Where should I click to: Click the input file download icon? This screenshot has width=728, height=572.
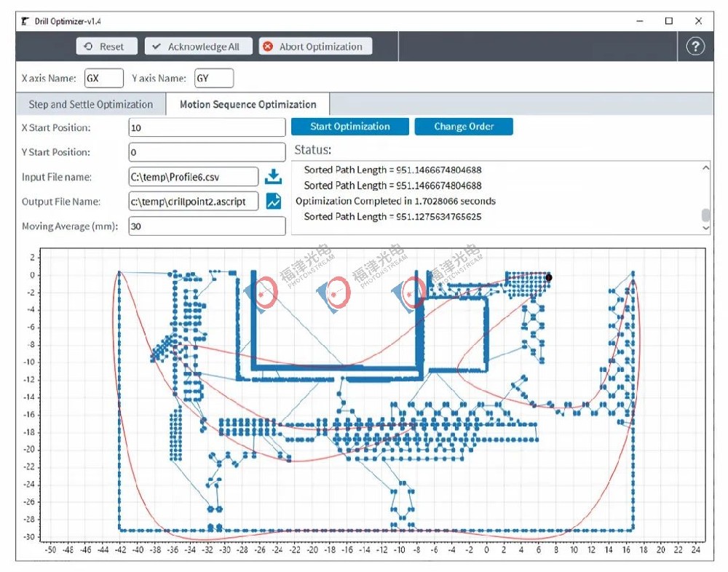click(x=274, y=177)
